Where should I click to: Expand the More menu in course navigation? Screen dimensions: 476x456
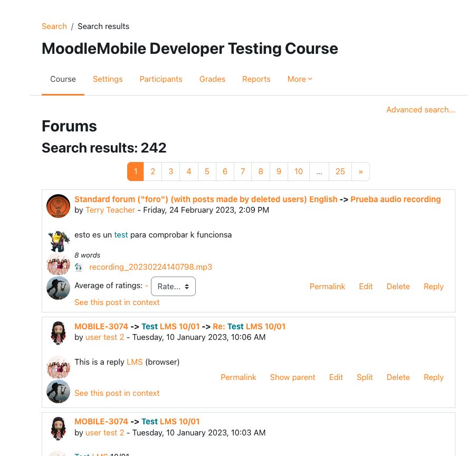tap(300, 79)
